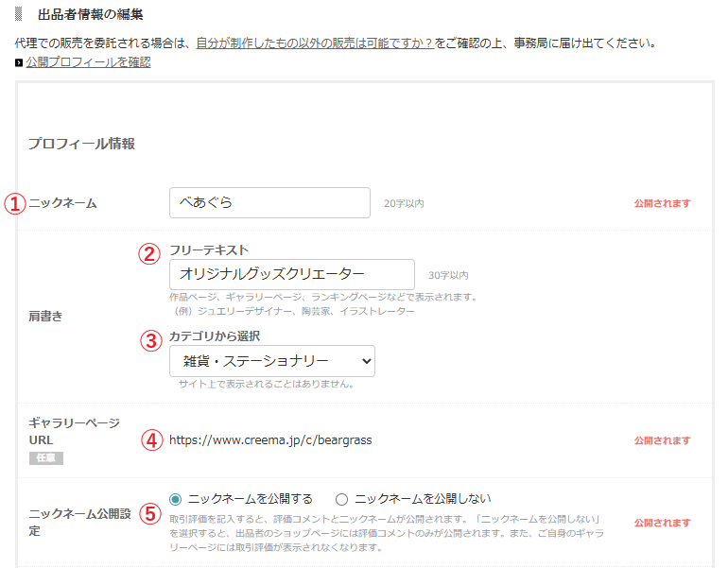This screenshot has height=568, width=728.
Task: Click the circled number 4 marker
Action: click(x=148, y=439)
